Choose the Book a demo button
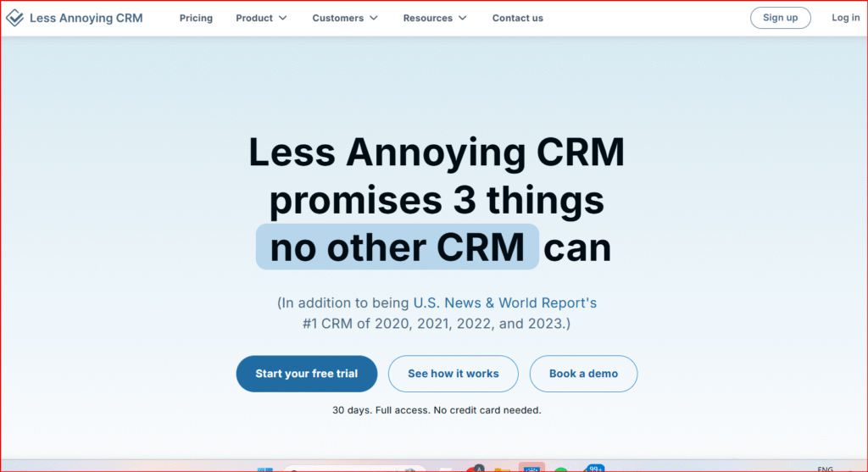The image size is (868, 472). 583,374
